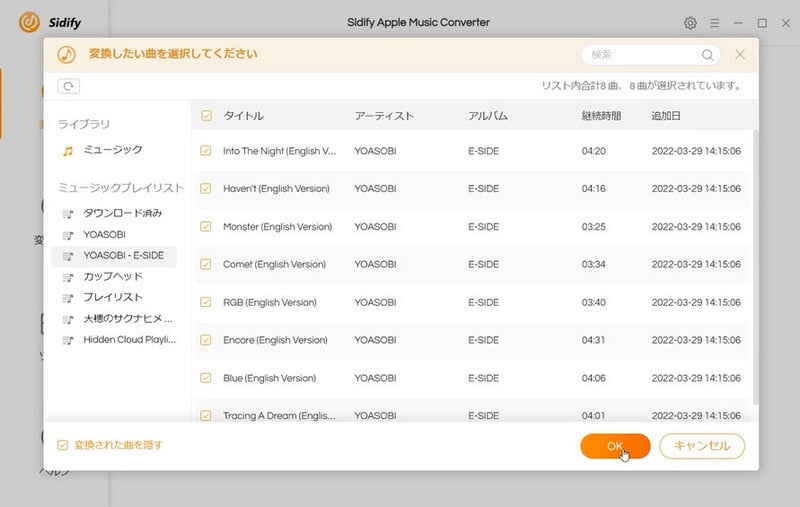The image size is (800, 507).
Task: Click the refresh list button
Action: (69, 86)
